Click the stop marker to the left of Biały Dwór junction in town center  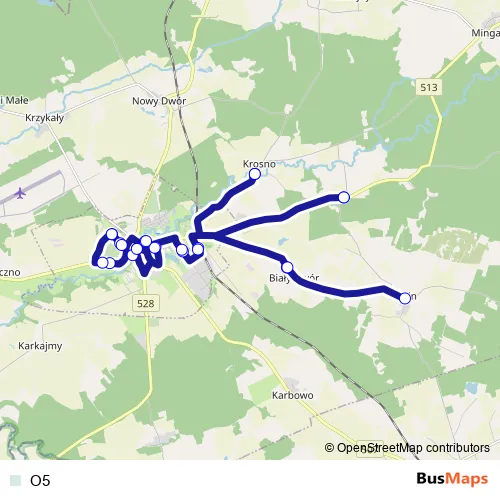coord(182,249)
